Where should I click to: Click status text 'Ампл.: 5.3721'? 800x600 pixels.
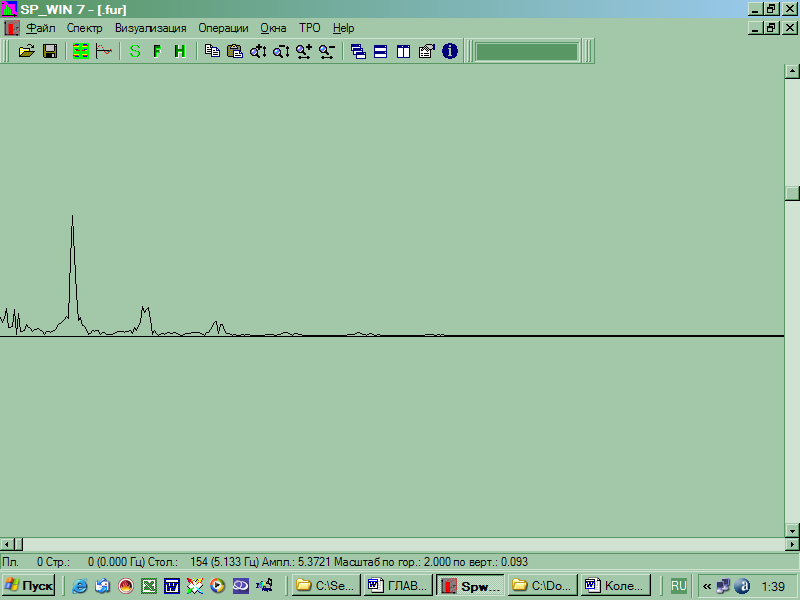pyautogui.click(x=296, y=562)
